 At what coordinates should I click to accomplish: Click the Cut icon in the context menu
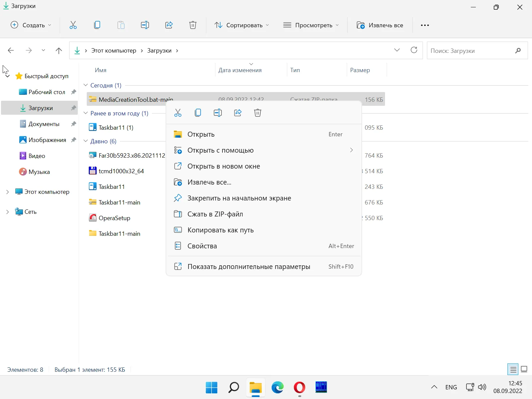click(x=178, y=113)
